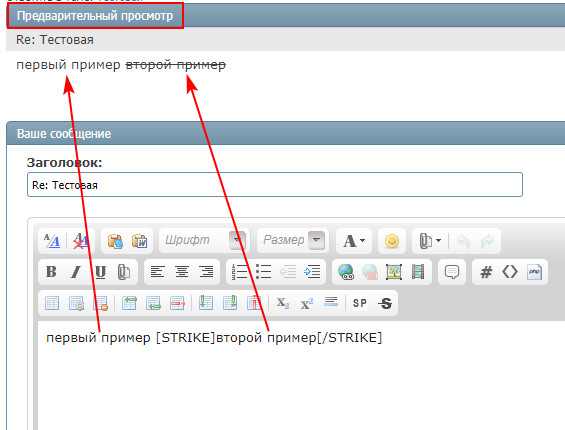Screen dimensions: 565x430
Task: Increase indent
Action: click(312, 272)
